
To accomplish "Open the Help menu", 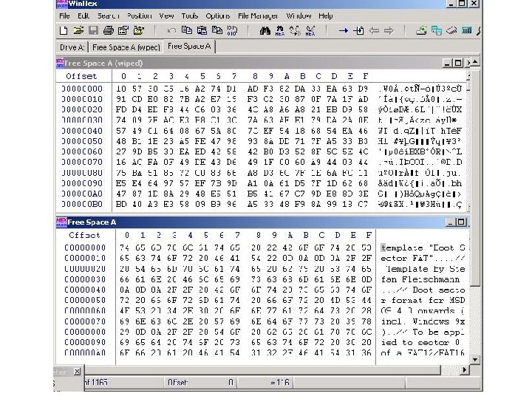I will (x=326, y=16).
